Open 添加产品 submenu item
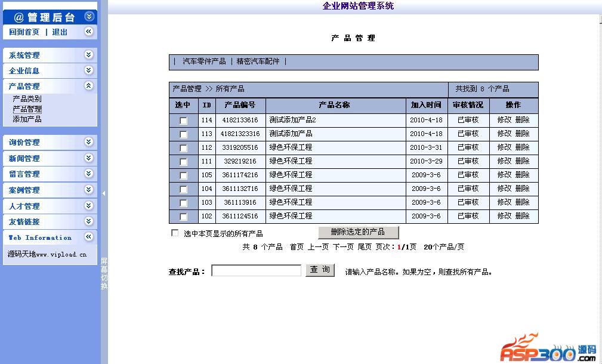This screenshot has width=602, height=364. (27, 119)
